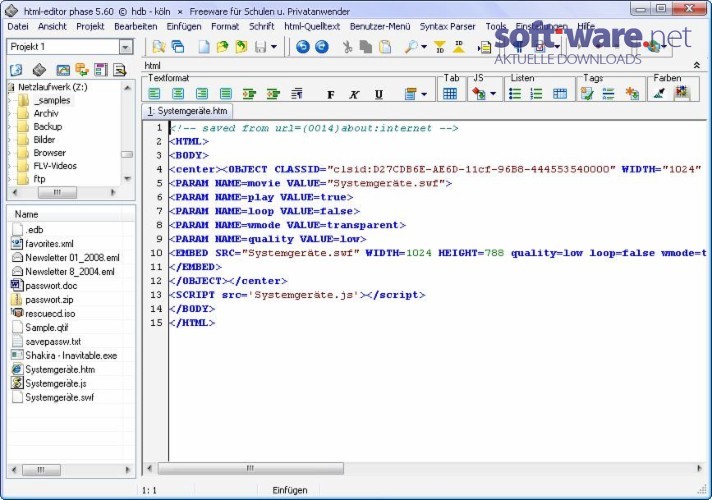This screenshot has width=712, height=500.
Task: Select the Netzlaufwerk (Z:) drive
Action: 53,87
